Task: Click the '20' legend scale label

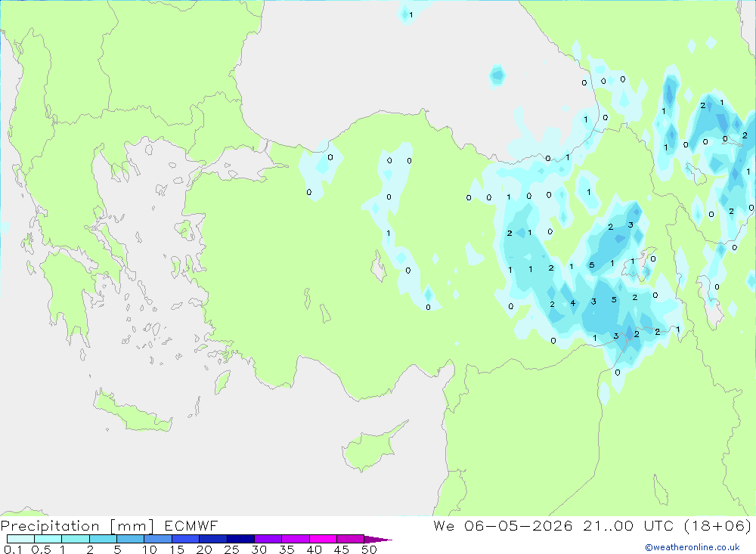Action: click(204, 549)
